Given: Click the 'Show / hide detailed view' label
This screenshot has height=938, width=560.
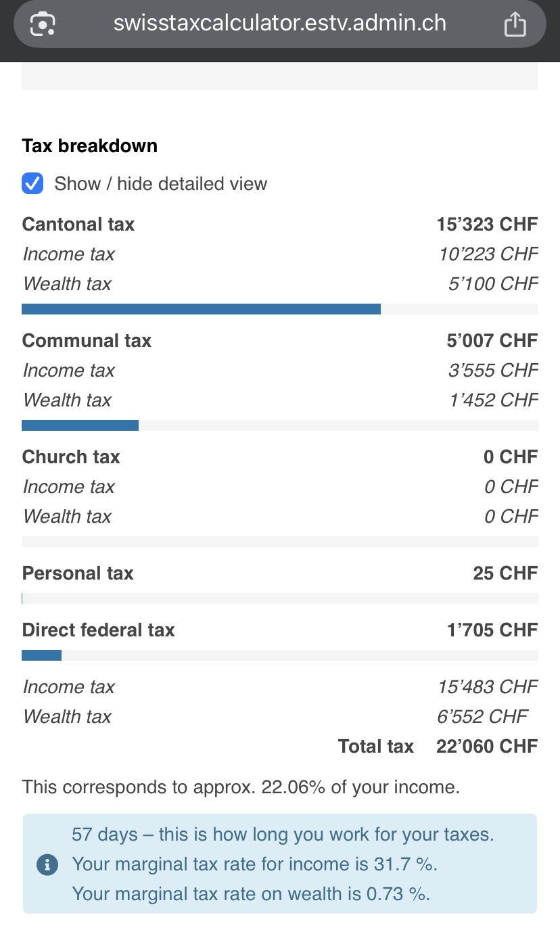Looking at the screenshot, I should tap(160, 184).
